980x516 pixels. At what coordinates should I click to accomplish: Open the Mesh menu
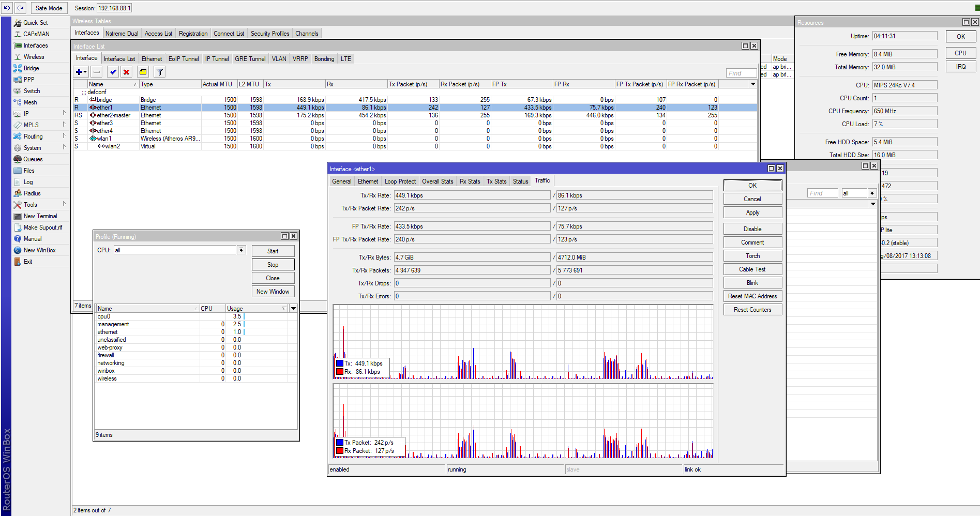pyautogui.click(x=30, y=102)
